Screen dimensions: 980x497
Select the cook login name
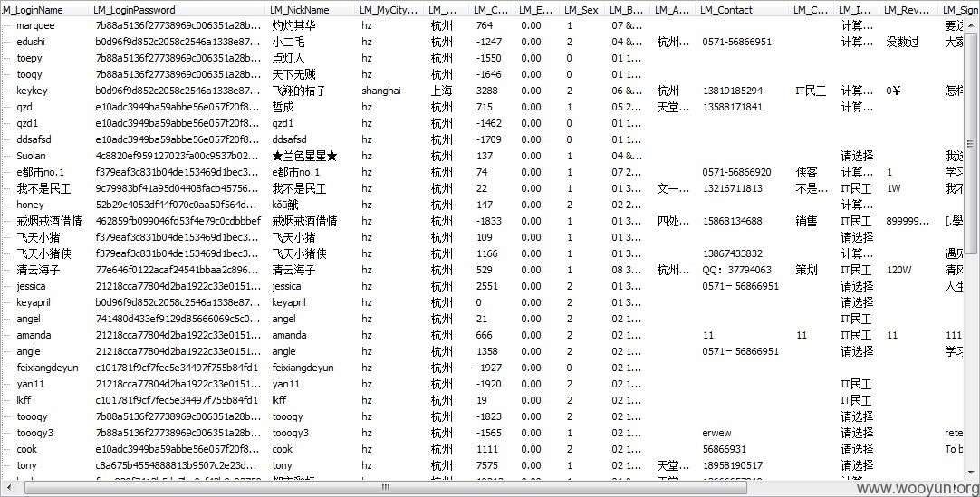(x=26, y=449)
